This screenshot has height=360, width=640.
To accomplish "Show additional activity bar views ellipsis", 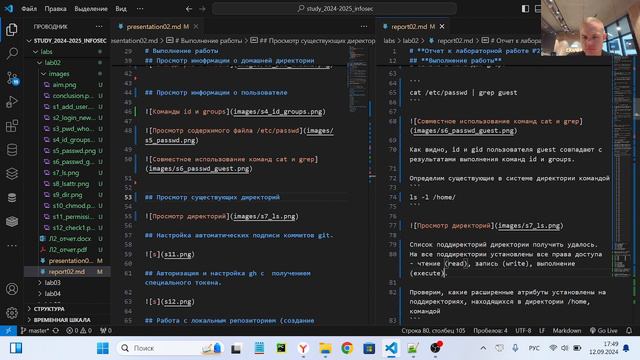I will pyautogui.click(x=12, y=245).
